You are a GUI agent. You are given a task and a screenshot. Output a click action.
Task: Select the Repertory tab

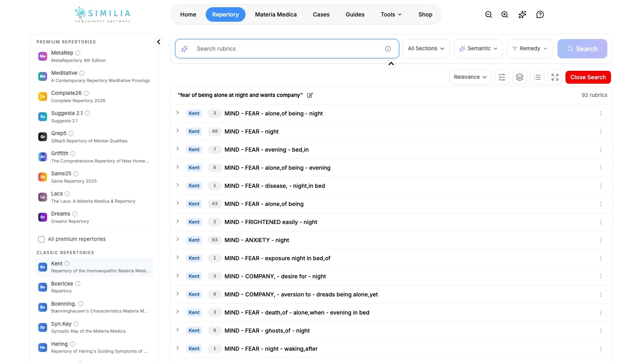pyautogui.click(x=225, y=14)
